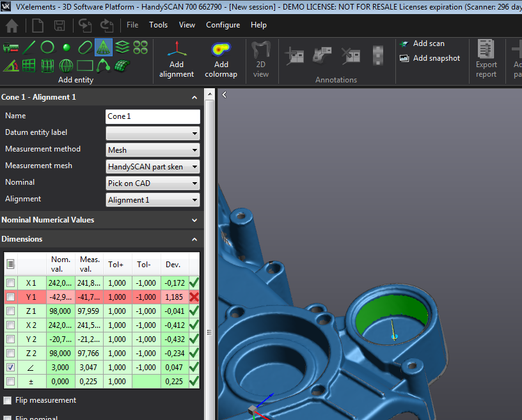Enable the Y 1 dimension checkbox
This screenshot has height=420, width=522.
click(x=10, y=297)
